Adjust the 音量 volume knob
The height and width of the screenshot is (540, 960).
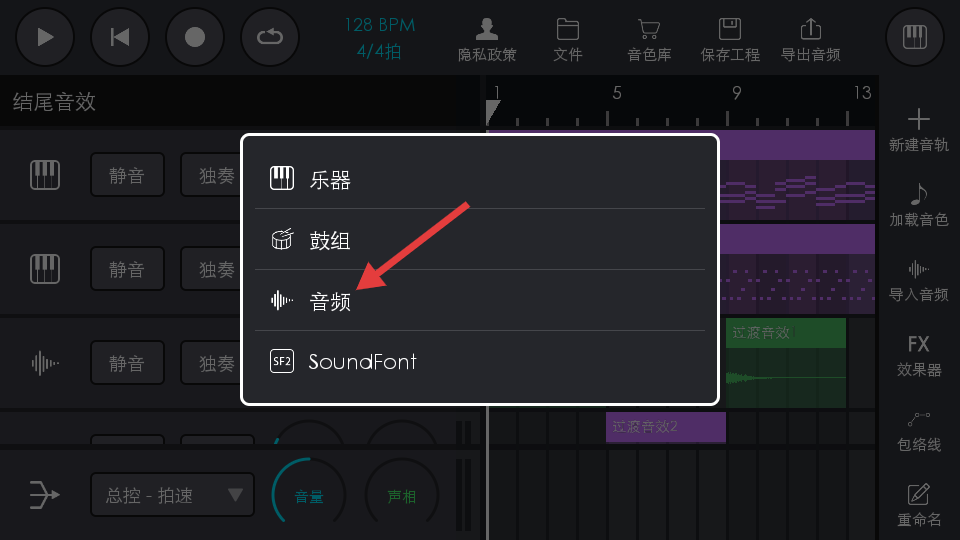tap(308, 493)
